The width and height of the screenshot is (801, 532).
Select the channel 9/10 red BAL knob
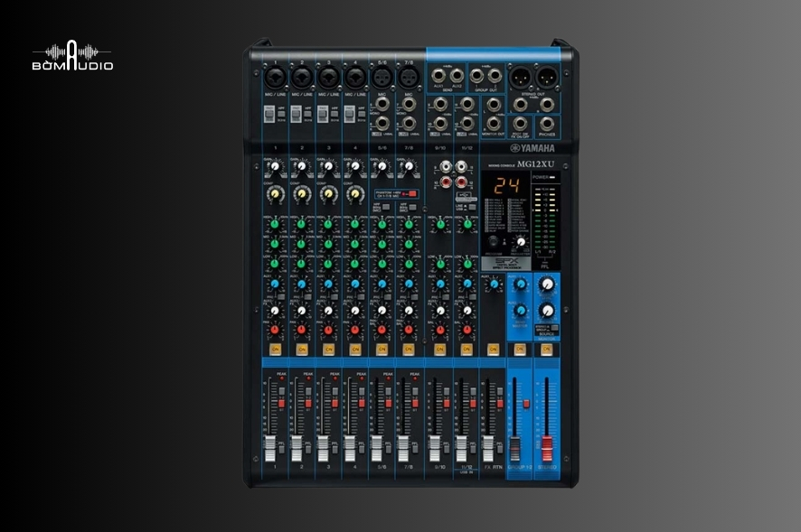[440, 330]
